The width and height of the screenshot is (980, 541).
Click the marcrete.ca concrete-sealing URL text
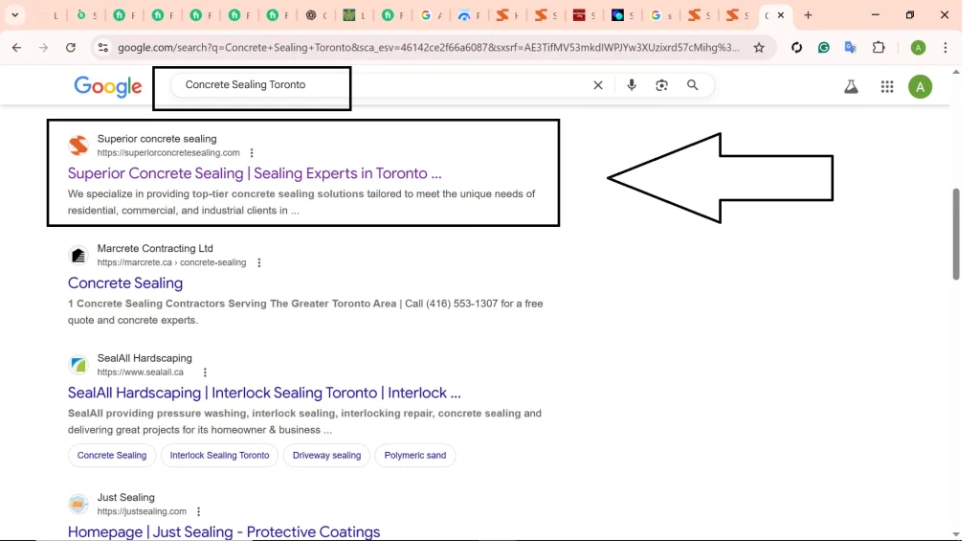coord(171,262)
